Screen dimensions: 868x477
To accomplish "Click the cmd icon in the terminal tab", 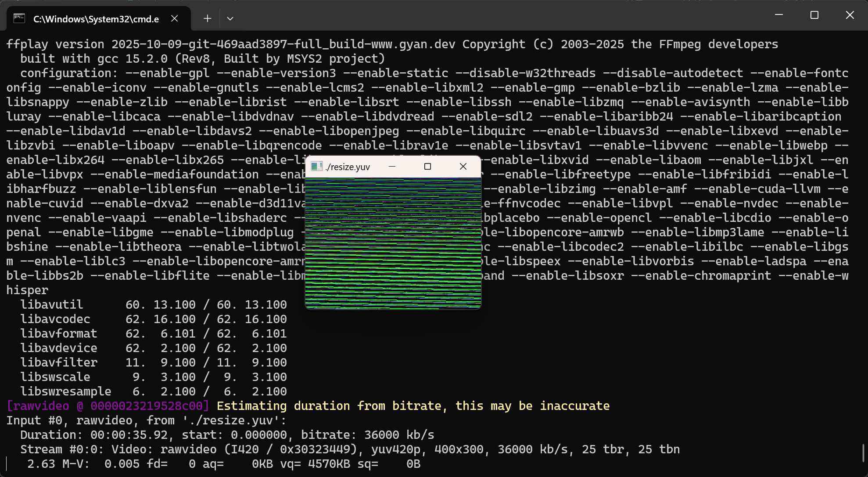I will [19, 18].
